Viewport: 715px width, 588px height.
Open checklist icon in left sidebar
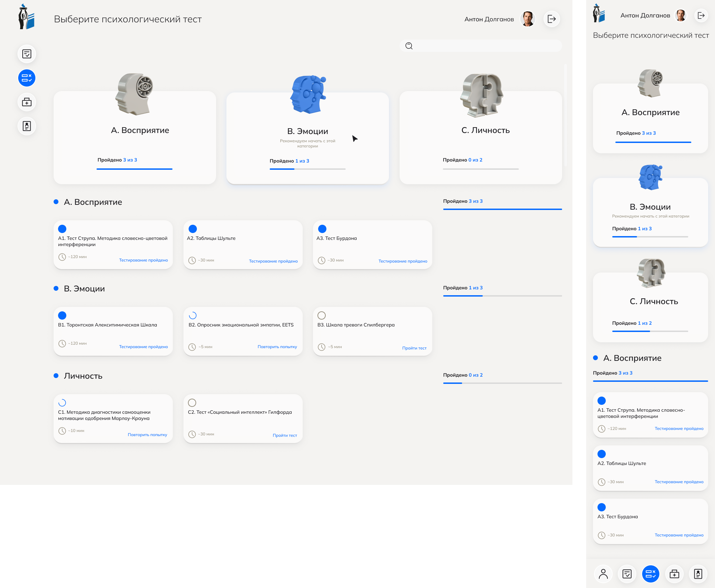27,54
